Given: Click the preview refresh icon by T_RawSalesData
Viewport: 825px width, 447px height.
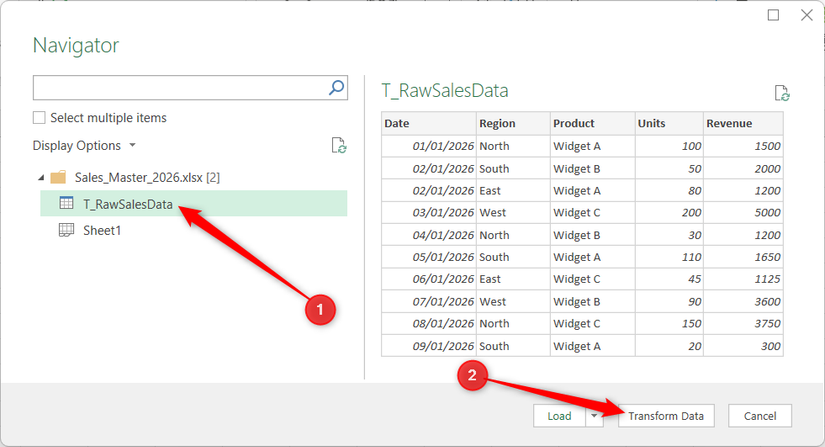Looking at the screenshot, I should [782, 93].
